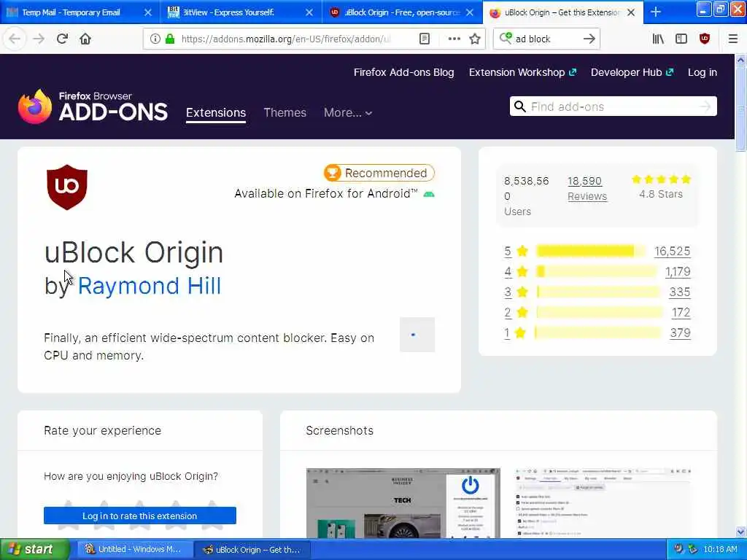The height and width of the screenshot is (560, 747).
Task: Filter reviews by 5 star bar
Action: pos(591,251)
